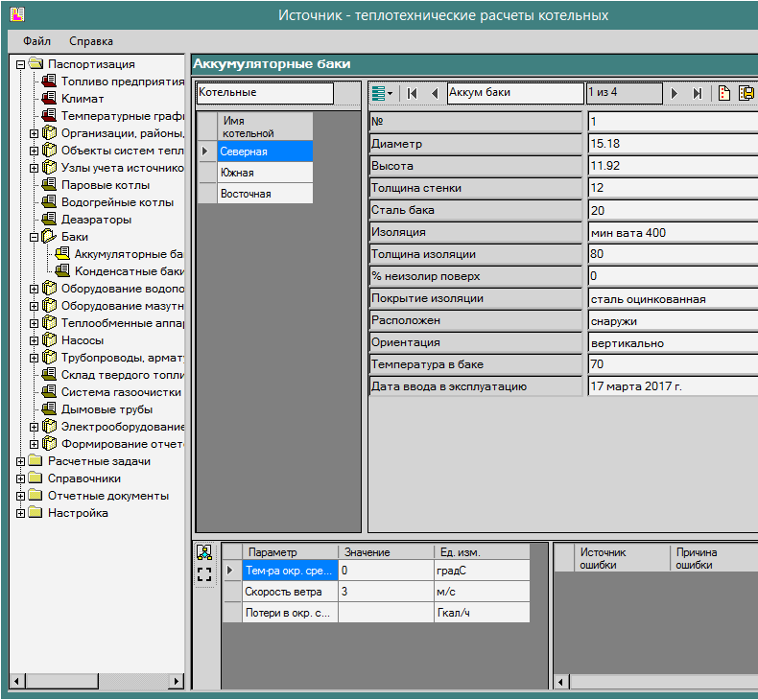The image size is (758, 700).
Task: Open the Справка menu
Action: click(91, 41)
